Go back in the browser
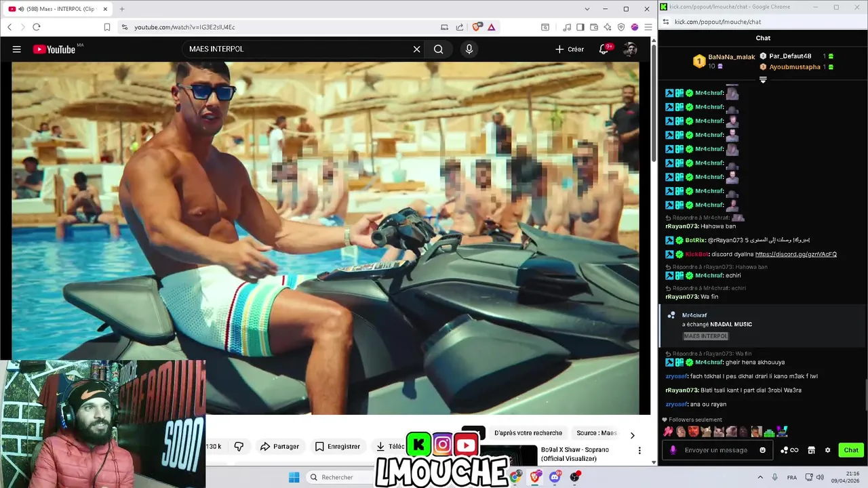Image resolution: width=868 pixels, height=488 pixels. pos(9,27)
